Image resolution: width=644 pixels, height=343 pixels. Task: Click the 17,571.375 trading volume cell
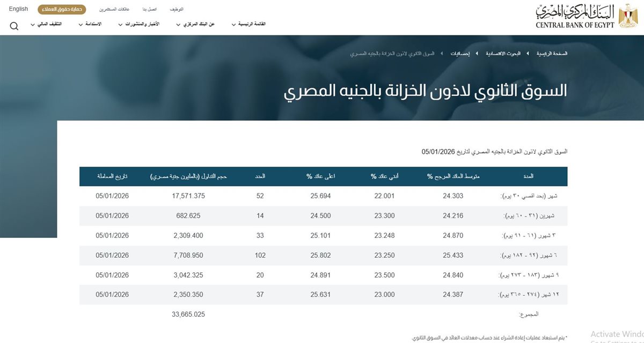point(188,196)
